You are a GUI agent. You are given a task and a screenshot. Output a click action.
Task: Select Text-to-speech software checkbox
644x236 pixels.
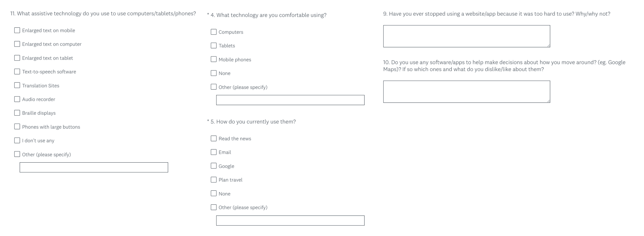click(x=17, y=72)
